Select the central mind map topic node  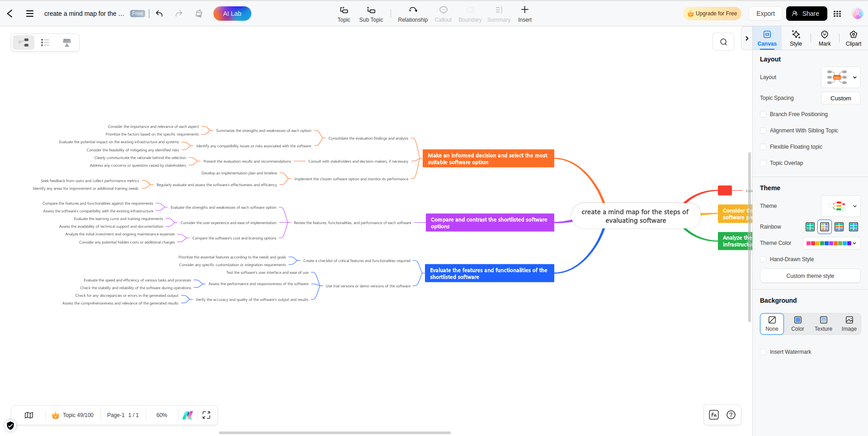(x=635, y=216)
